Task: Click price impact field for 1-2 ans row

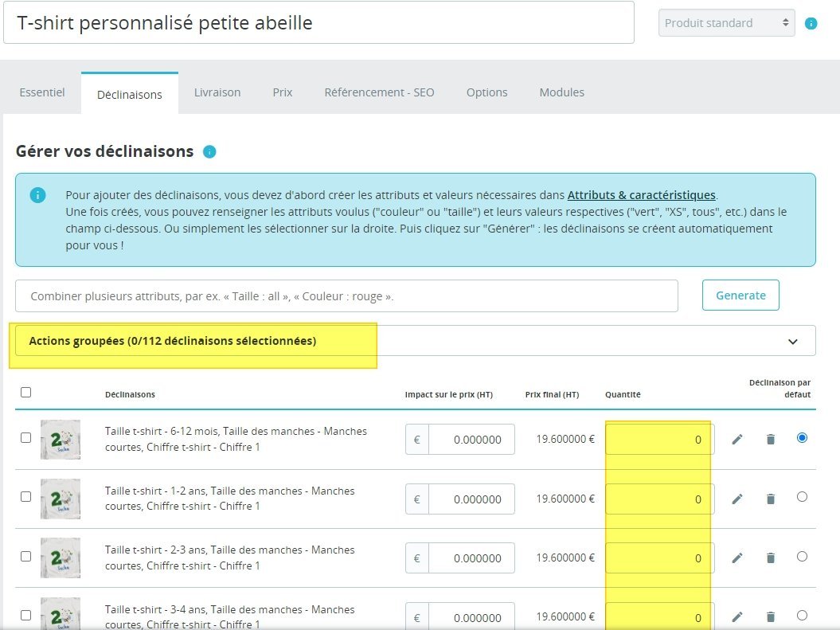Action: coord(471,499)
